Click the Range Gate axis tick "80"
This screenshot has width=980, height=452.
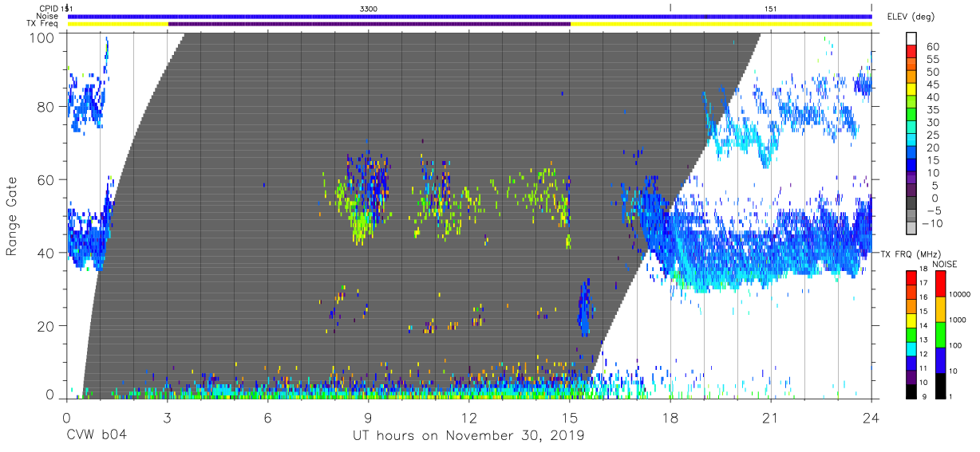[46, 107]
